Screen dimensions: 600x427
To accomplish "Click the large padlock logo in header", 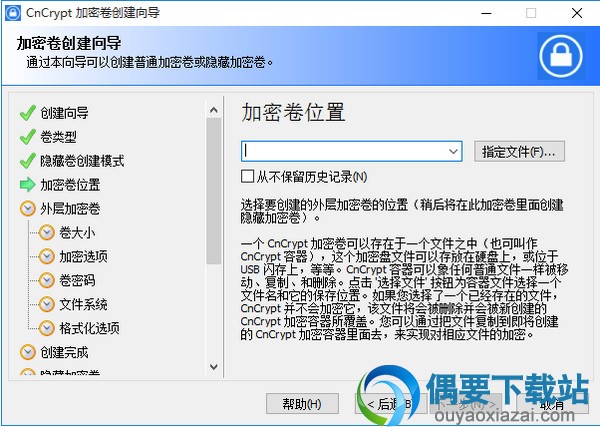I will click(x=561, y=56).
